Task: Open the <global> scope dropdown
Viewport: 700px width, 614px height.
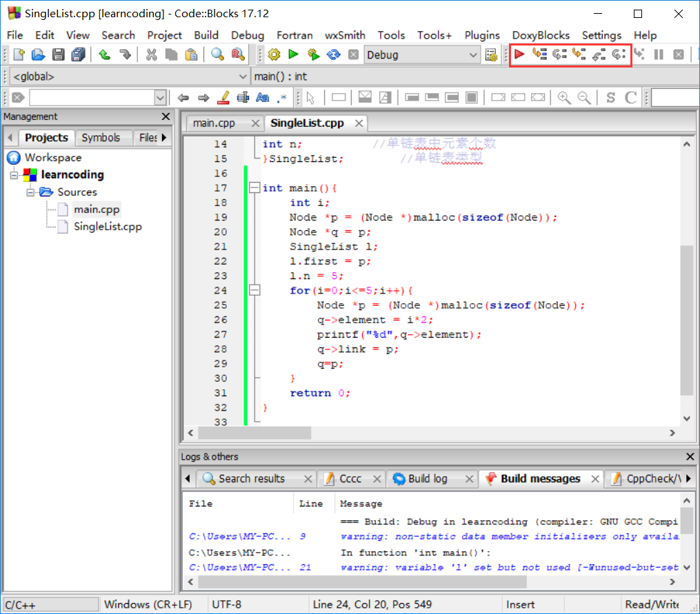Action: coord(129,76)
